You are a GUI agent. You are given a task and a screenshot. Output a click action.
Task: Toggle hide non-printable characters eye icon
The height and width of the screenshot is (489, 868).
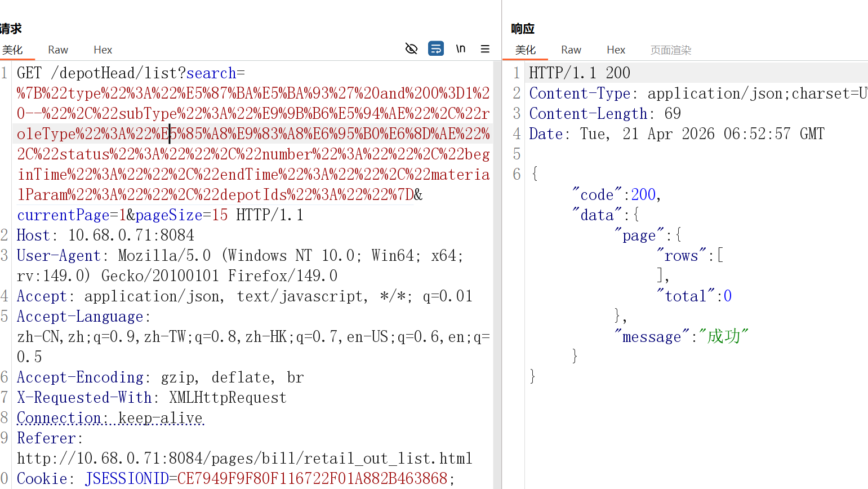click(411, 49)
